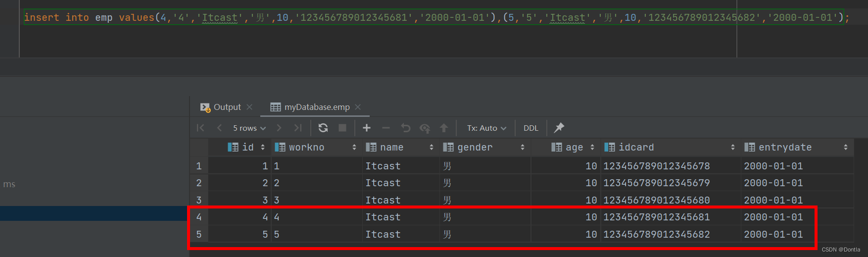
Task: Close the myDatabase.emp tab
Action: (x=358, y=107)
